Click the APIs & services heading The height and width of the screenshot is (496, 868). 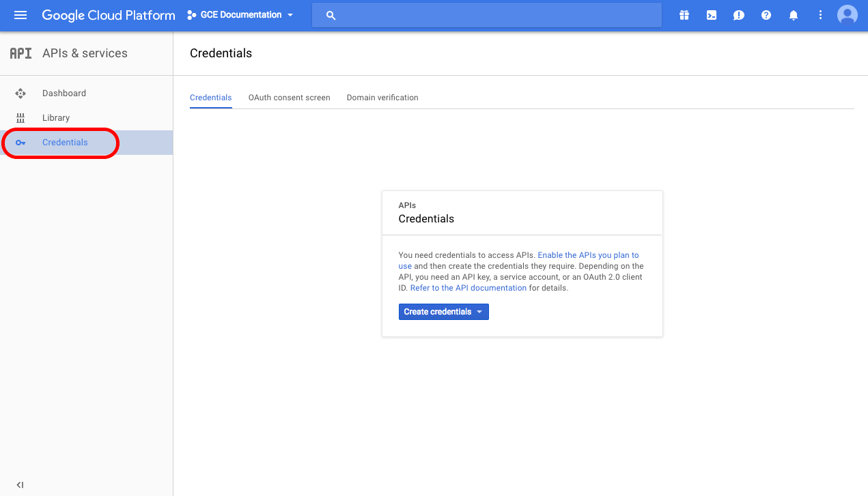click(x=85, y=53)
